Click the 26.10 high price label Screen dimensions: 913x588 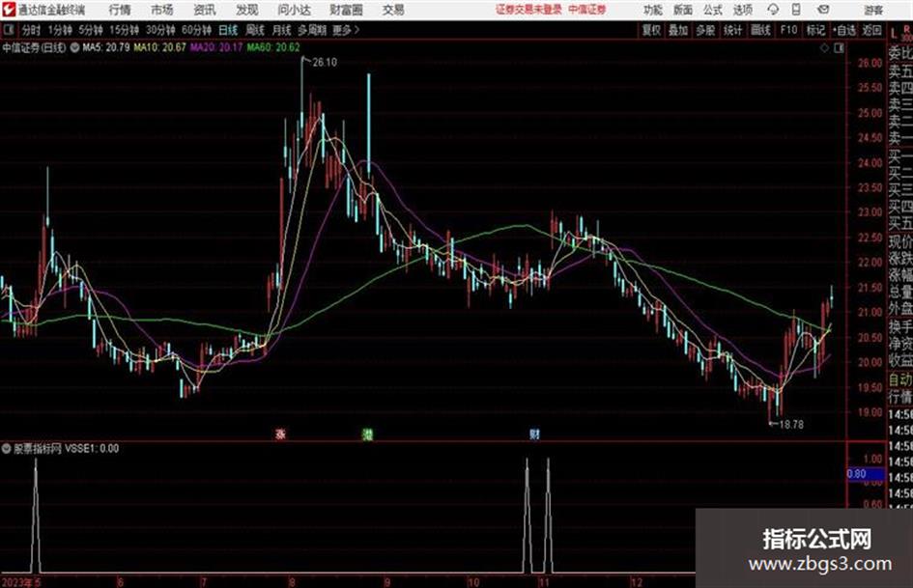325,63
